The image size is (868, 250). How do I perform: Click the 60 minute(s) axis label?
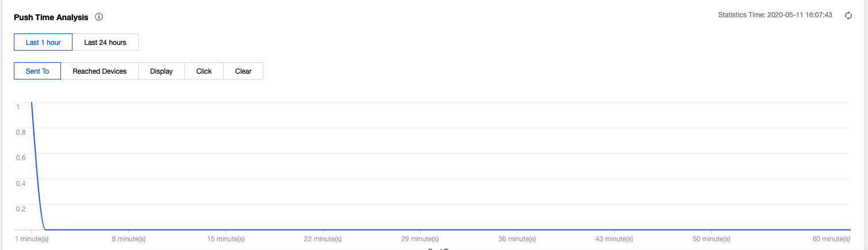pos(830,238)
